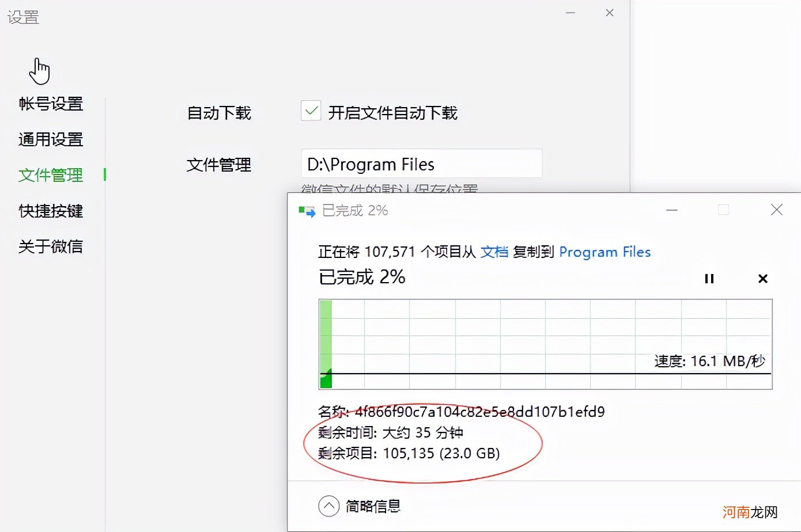
Task: Open the 文档 source folder link
Action: point(494,252)
